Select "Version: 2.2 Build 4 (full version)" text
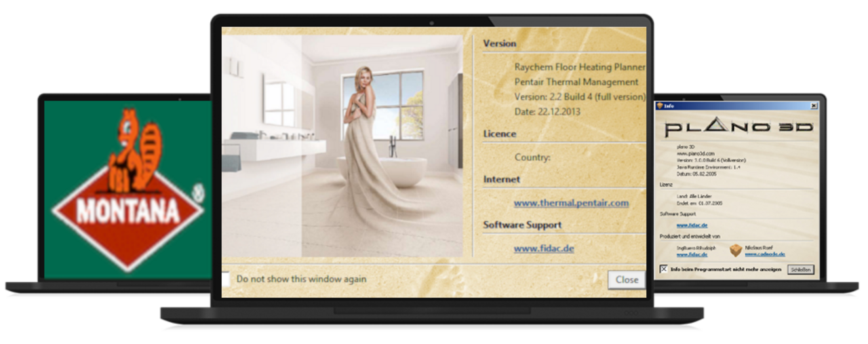Viewport: 868px width, 344px height. point(580,96)
